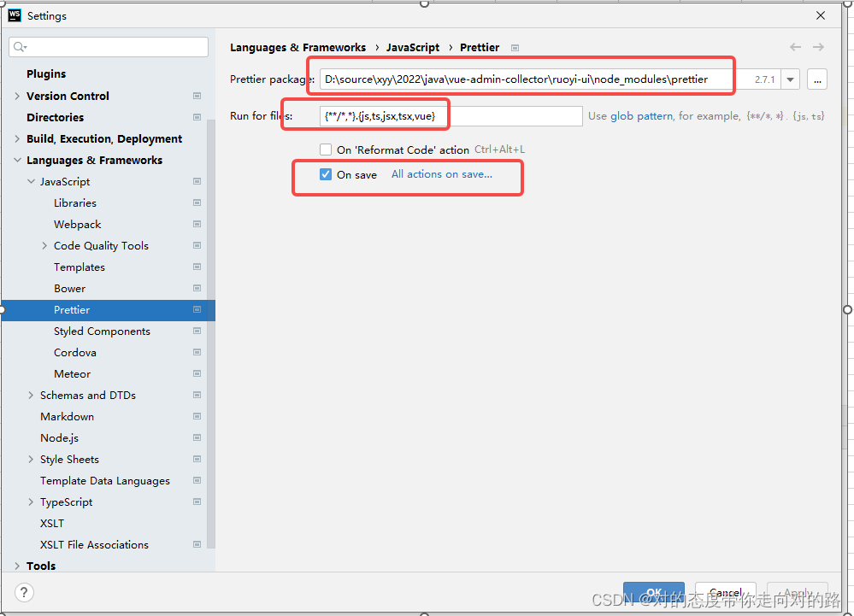The width and height of the screenshot is (854, 616).
Task: Click the All actions on save link
Action: (x=442, y=173)
